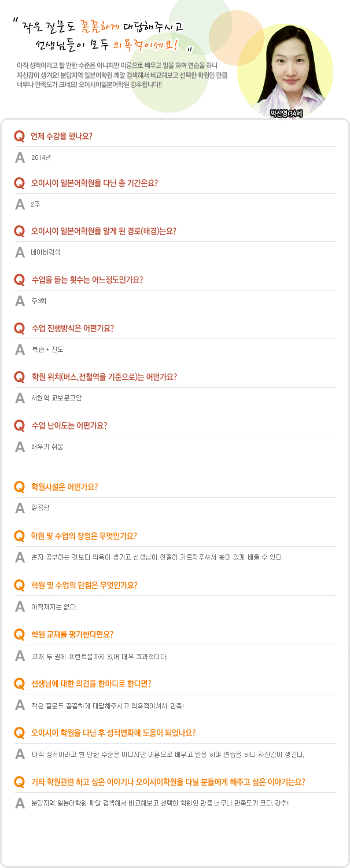Select the question "수업을 듣는 횟수는 어느정도인가요?"
This screenshot has width=350, height=868.
click(87, 279)
